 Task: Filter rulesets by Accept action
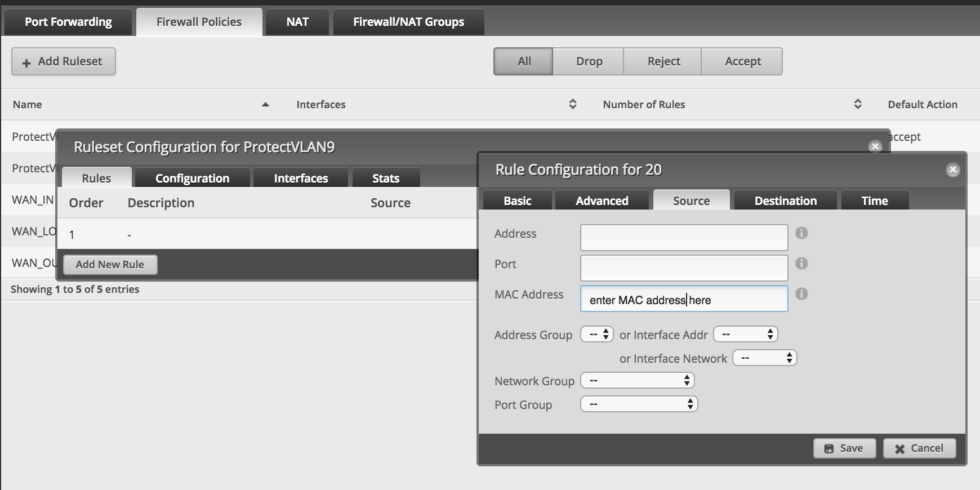742,61
